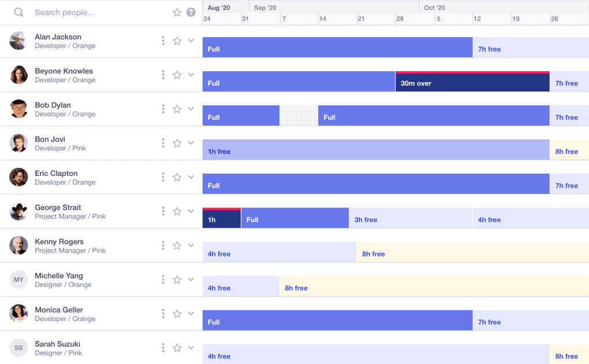Screen dimensions: 589x364
Task: Star Kenny Rogers as favorite
Action: 177,245
